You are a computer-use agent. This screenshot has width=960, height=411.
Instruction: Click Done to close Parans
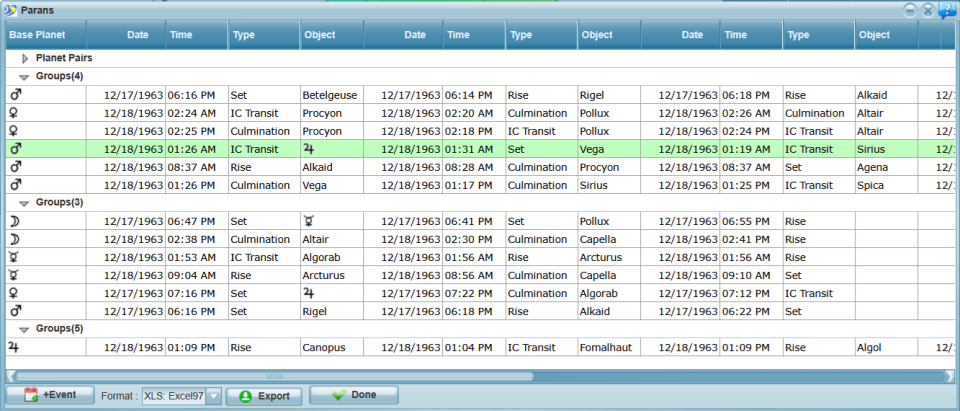(354, 395)
